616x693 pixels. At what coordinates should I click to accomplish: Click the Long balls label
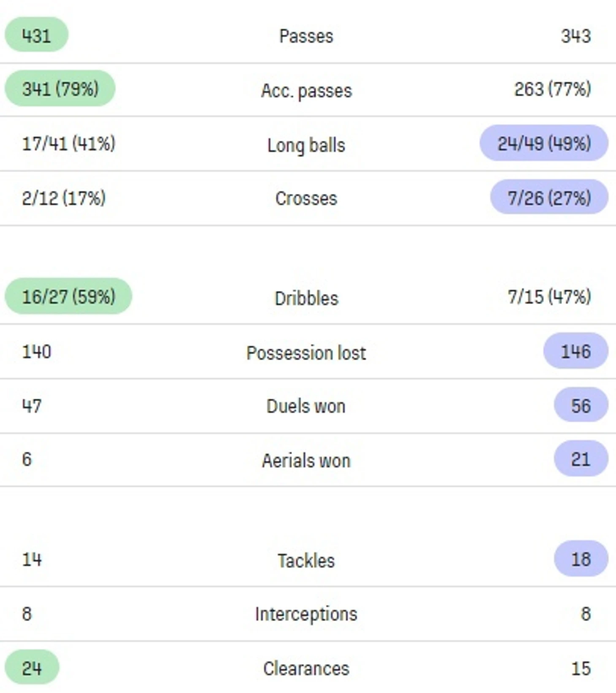[306, 145]
